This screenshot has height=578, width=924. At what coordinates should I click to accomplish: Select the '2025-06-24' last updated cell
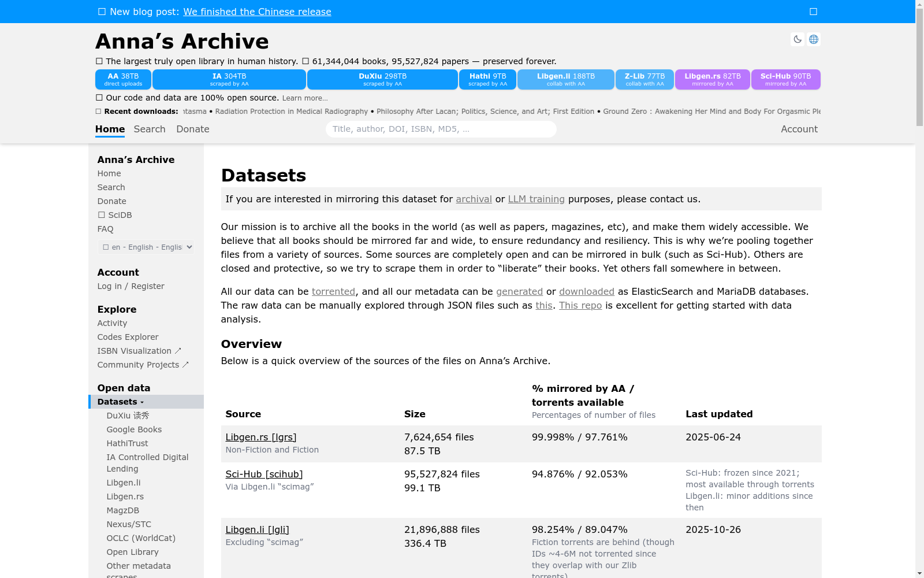pyautogui.click(x=713, y=437)
